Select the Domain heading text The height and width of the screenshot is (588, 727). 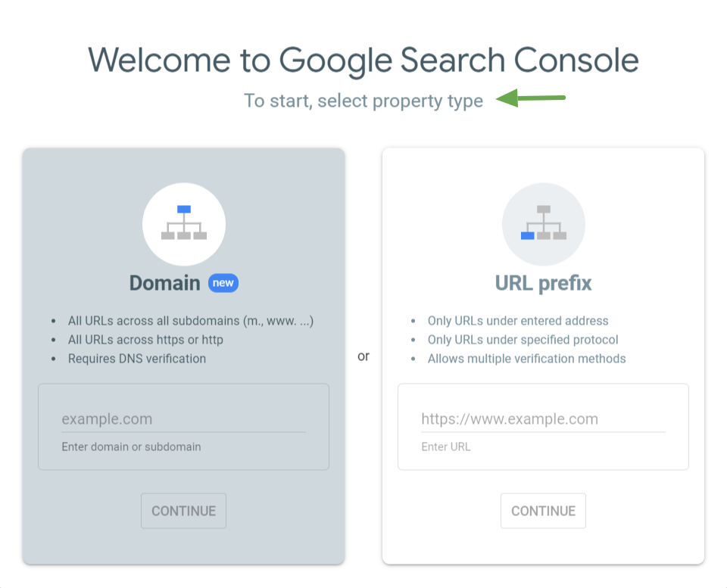(165, 283)
